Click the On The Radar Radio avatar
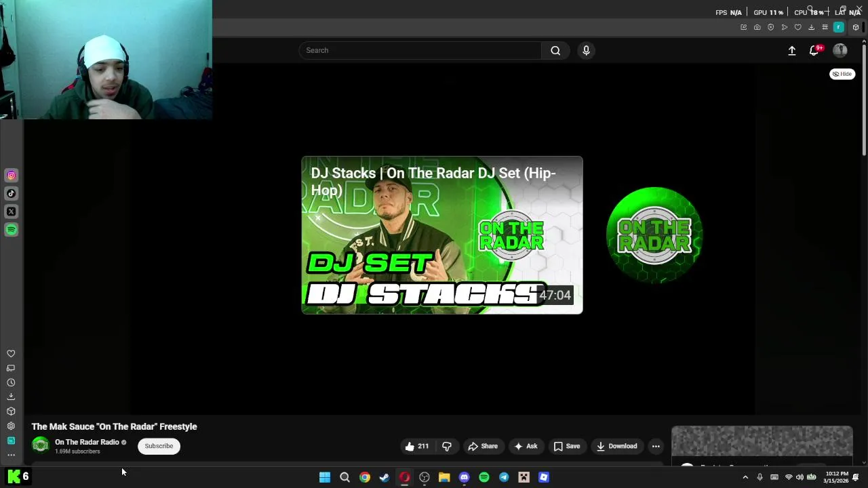Image resolution: width=868 pixels, height=488 pixels. click(41, 446)
